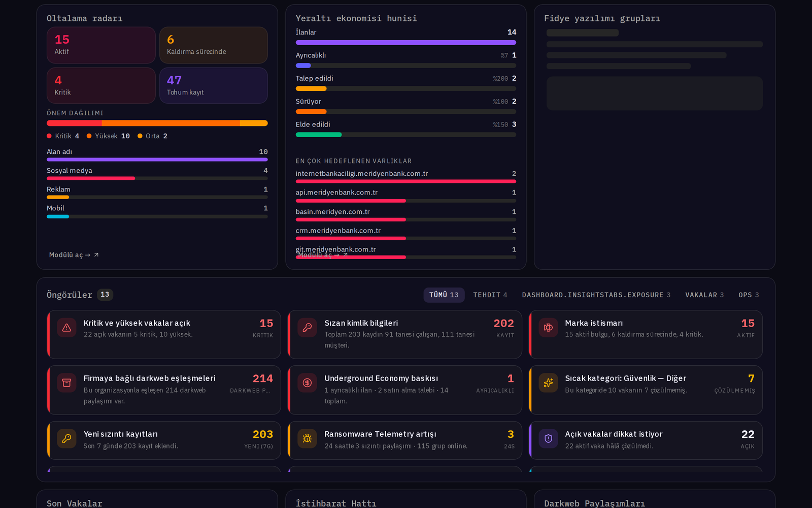Click the shield icon on Açık vakalar dikkat istiyor
This screenshot has height=508, width=812.
coord(548,438)
